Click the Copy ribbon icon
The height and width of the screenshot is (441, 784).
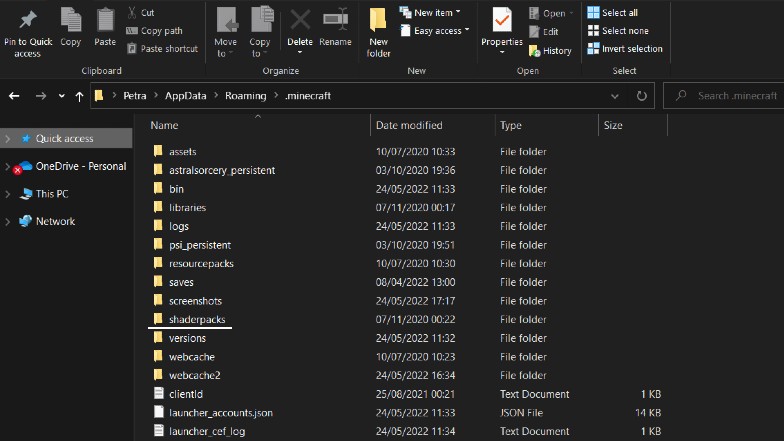point(70,20)
